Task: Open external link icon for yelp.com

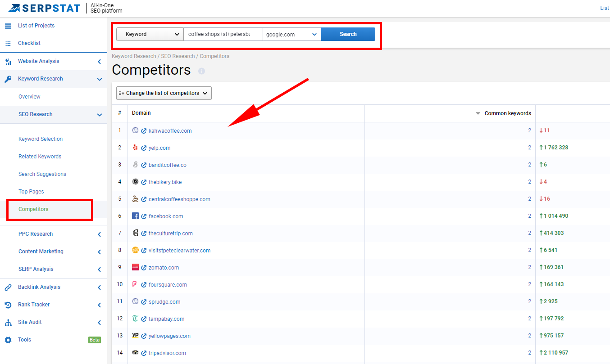Action: click(x=144, y=148)
